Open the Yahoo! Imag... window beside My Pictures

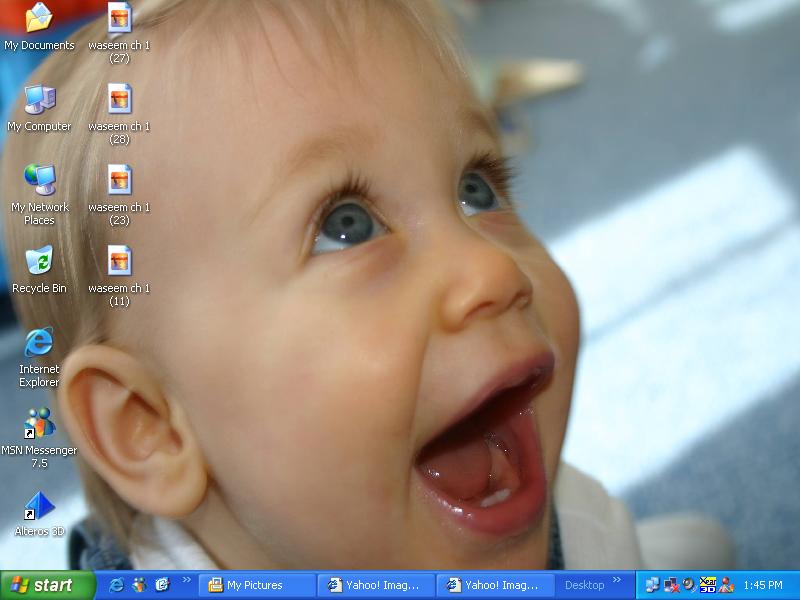coord(377,585)
